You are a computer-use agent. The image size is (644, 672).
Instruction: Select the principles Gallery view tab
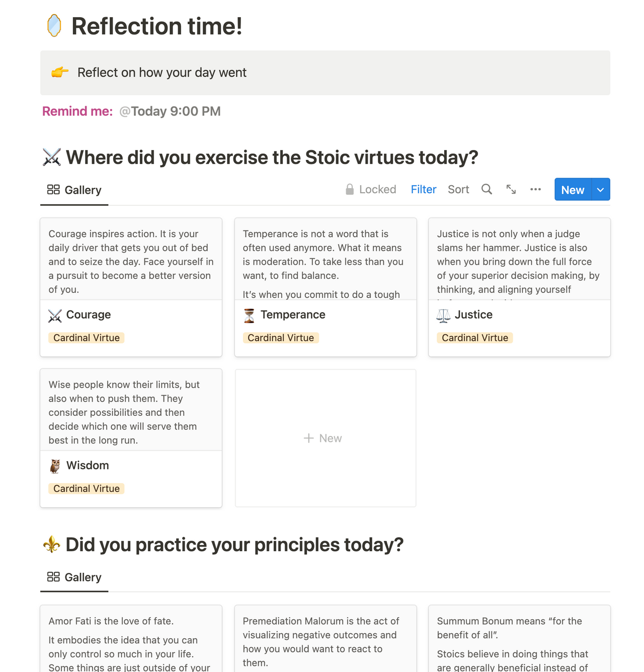(x=74, y=577)
